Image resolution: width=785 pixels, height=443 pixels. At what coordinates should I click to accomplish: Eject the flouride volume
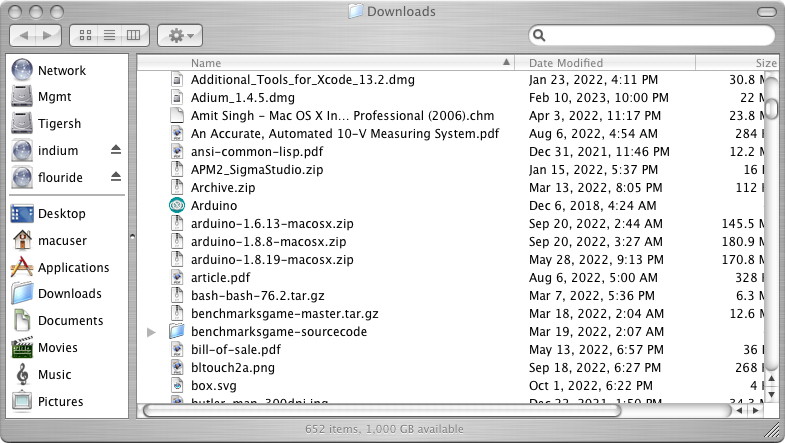pos(116,177)
